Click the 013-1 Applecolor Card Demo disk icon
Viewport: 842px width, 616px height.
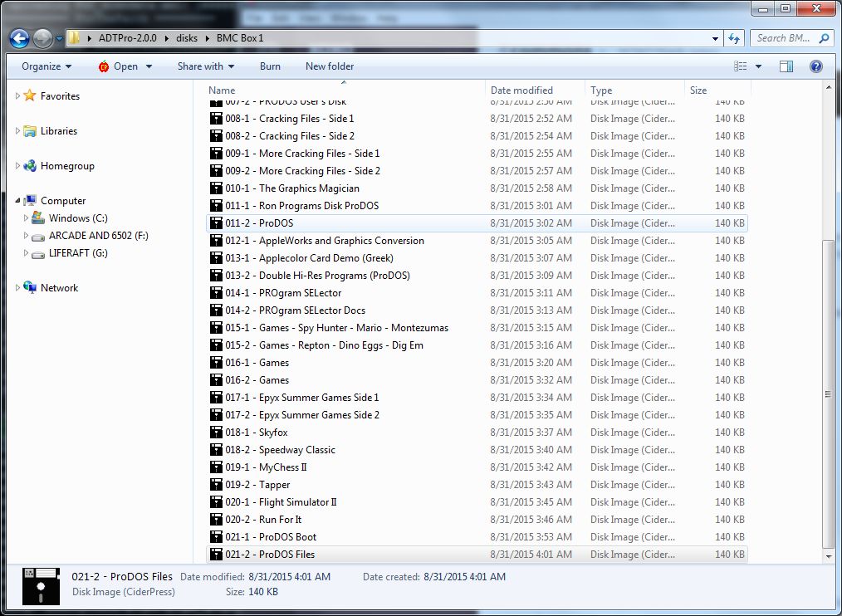click(216, 258)
